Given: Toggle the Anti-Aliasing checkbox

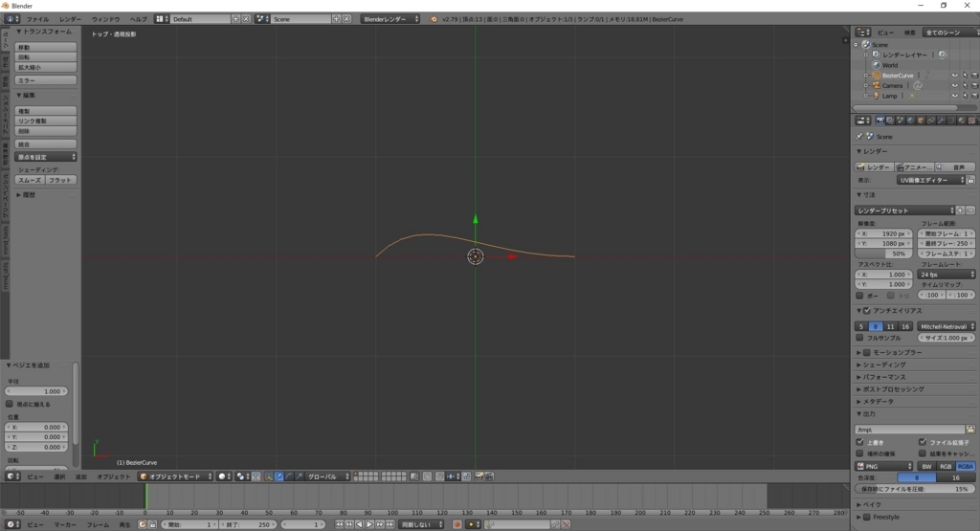Looking at the screenshot, I should pyautogui.click(x=867, y=311).
